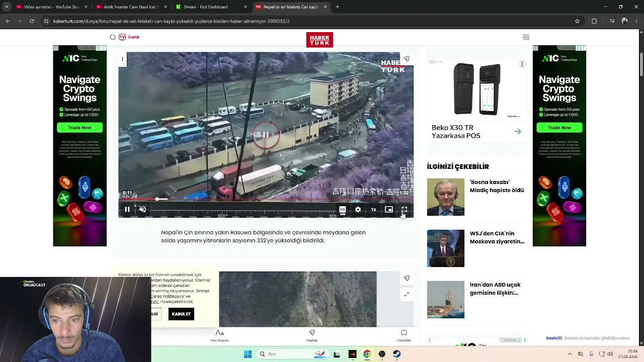Open the Chrome profile avatar
Screen dimensions: 644x362
click(x=624, y=21)
